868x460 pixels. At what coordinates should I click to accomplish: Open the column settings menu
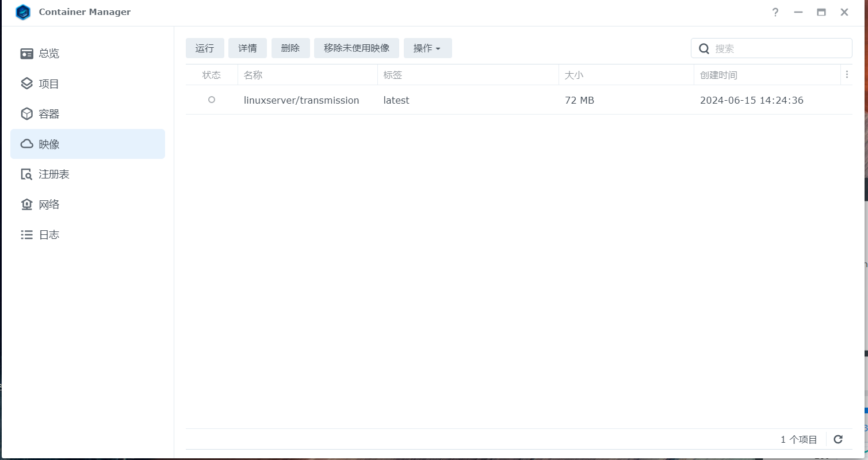(x=847, y=74)
